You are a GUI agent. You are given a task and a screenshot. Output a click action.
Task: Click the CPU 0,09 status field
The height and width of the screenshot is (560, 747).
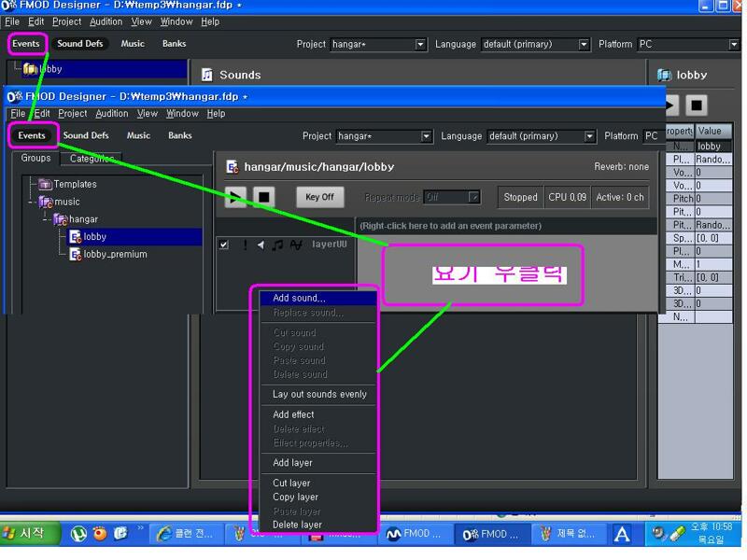pos(567,198)
